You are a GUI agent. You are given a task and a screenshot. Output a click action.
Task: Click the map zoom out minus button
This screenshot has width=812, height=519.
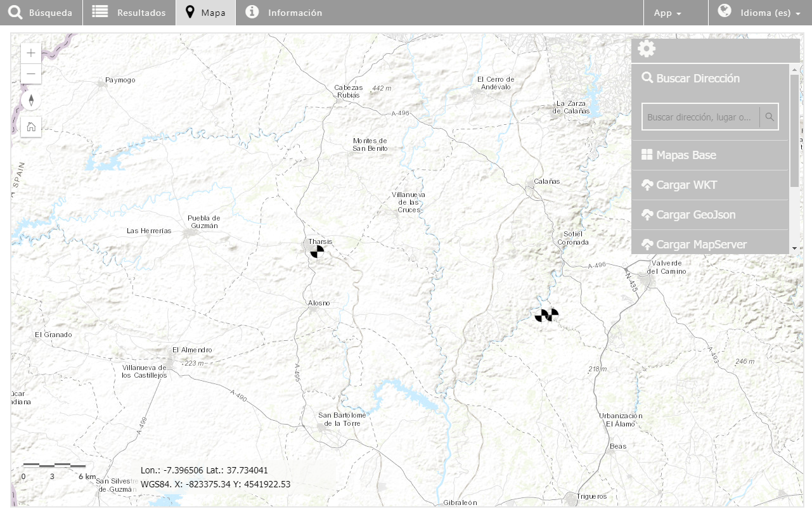coord(31,74)
